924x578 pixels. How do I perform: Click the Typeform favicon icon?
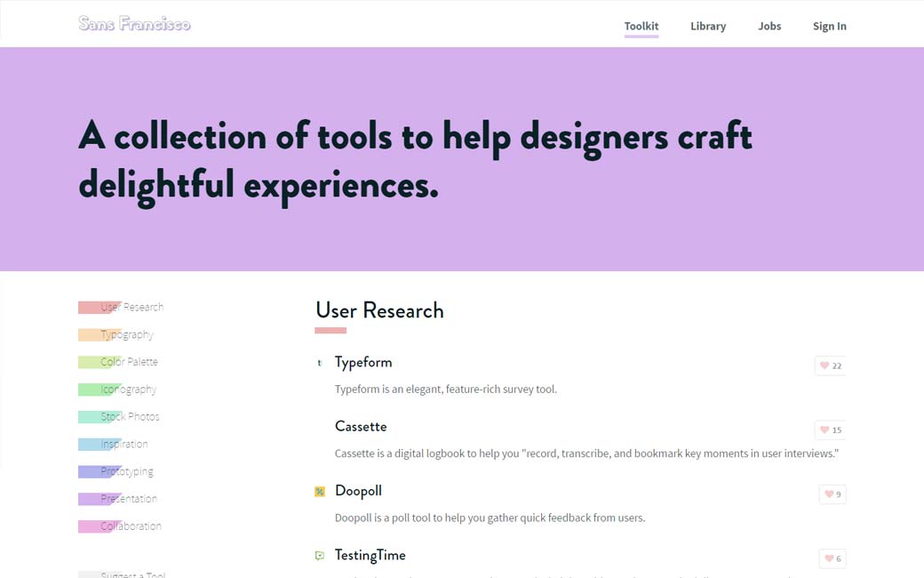pos(320,363)
